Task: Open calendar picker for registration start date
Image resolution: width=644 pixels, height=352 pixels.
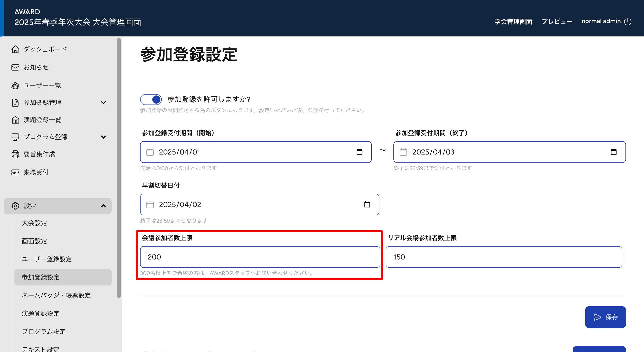Action: tap(359, 152)
